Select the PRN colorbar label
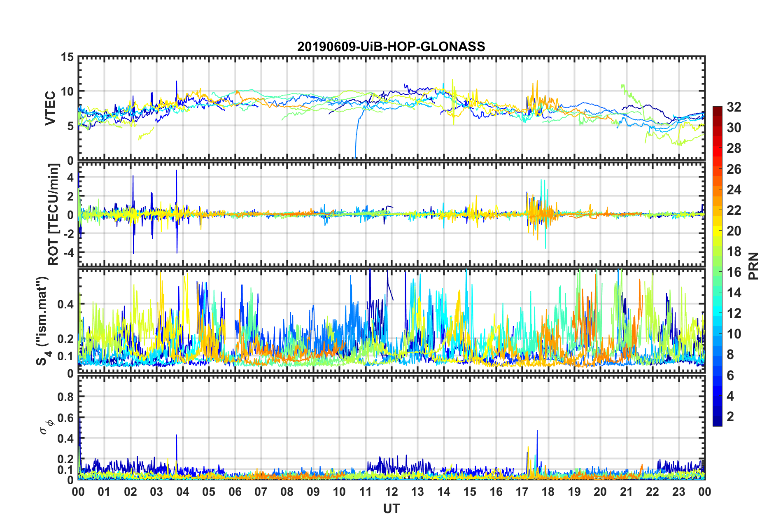Screen dimensions: 783x532 point(754,266)
